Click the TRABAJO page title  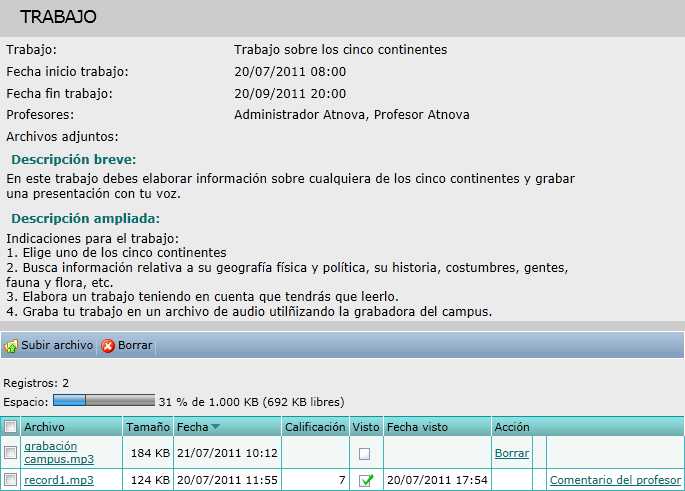tap(58, 17)
